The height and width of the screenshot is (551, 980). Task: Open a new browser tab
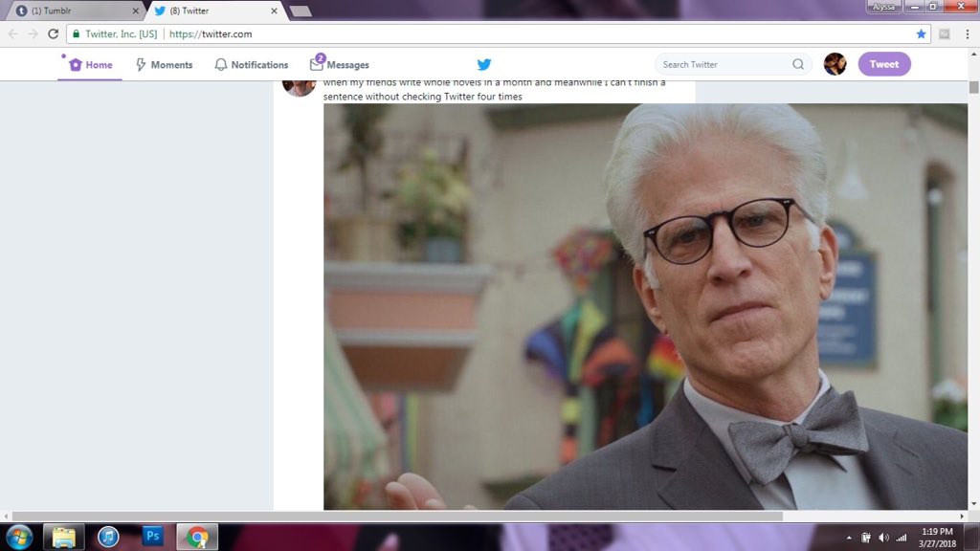click(x=301, y=11)
